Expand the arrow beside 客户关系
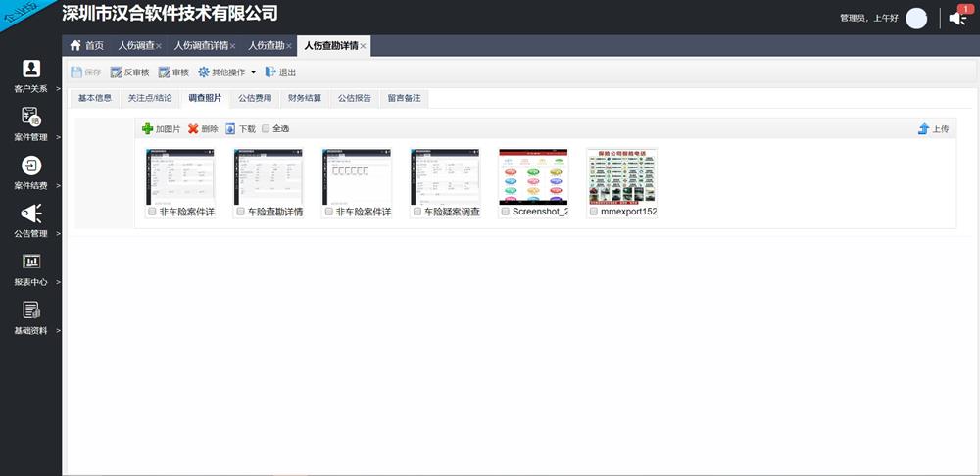 [58, 89]
